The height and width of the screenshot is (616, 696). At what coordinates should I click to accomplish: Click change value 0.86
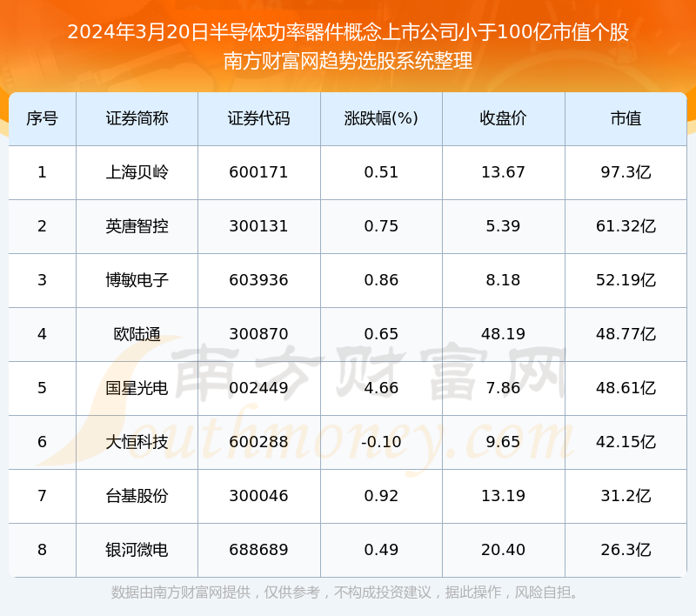click(381, 280)
